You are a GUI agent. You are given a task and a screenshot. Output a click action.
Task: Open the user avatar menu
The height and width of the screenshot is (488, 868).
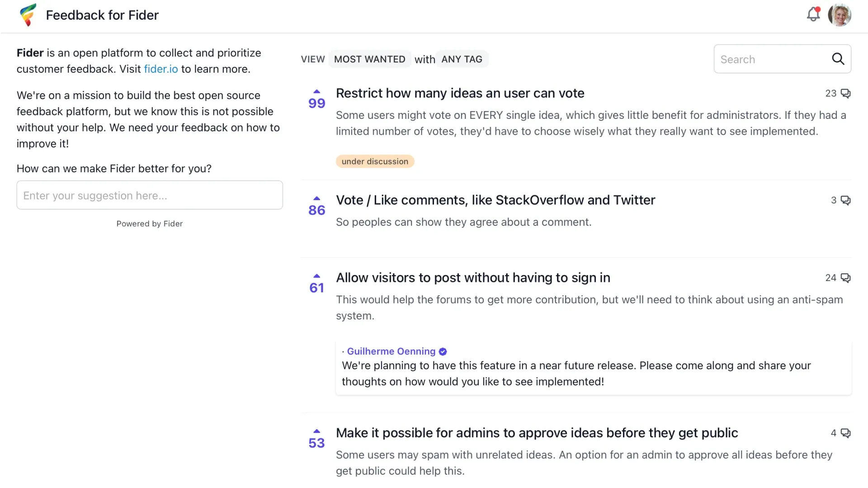(x=840, y=15)
